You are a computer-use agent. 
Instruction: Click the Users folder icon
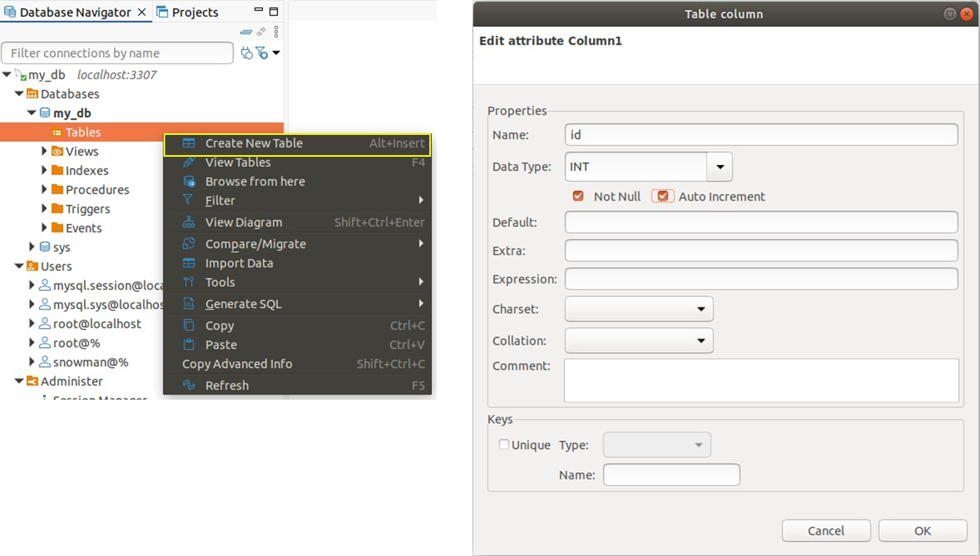point(32,266)
